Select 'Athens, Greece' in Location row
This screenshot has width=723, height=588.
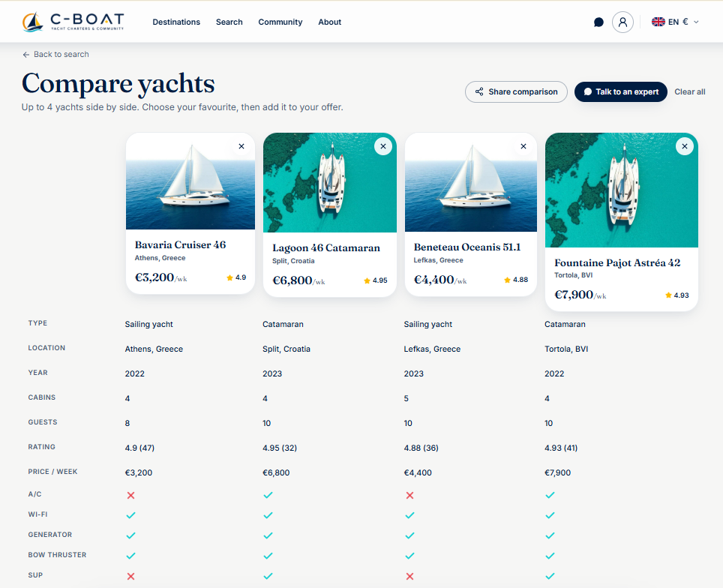click(154, 349)
